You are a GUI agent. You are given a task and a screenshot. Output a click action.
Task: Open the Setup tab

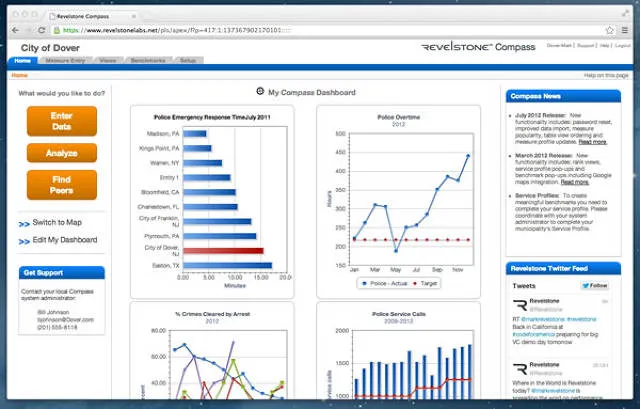coord(188,60)
